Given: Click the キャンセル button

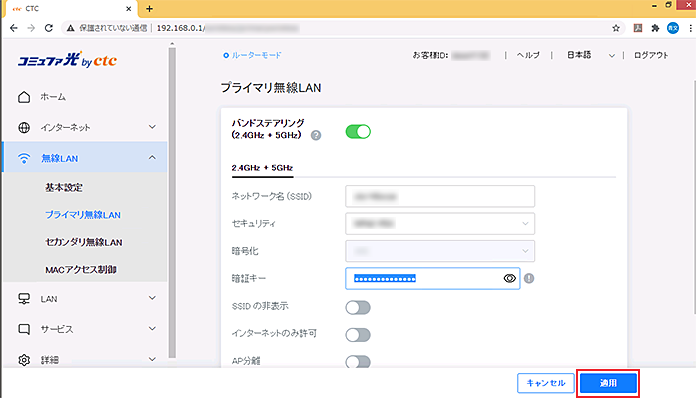Looking at the screenshot, I should (x=546, y=383).
